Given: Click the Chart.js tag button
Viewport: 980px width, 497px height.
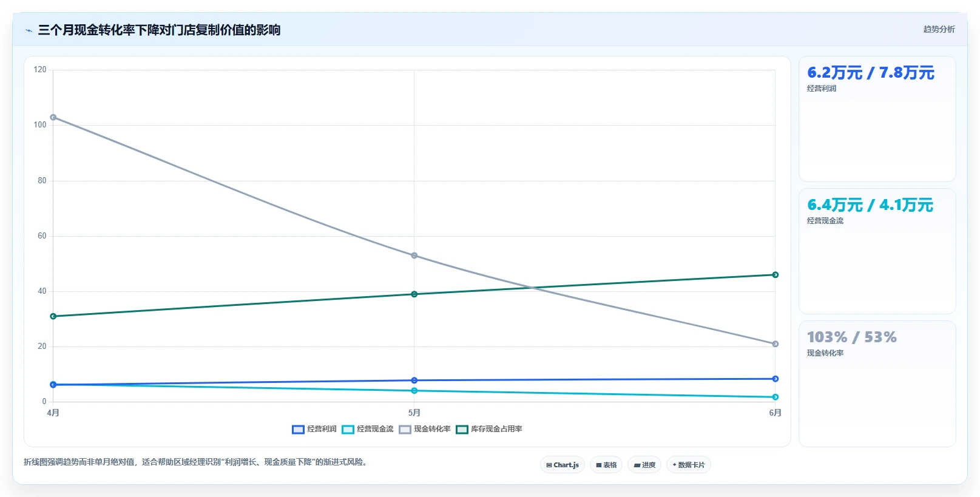Looking at the screenshot, I should point(563,465).
